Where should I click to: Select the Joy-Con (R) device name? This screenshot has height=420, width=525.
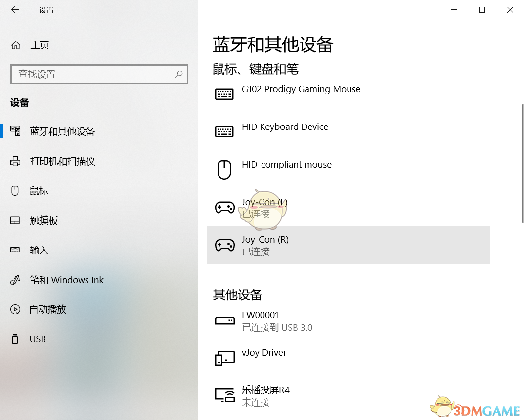(265, 239)
